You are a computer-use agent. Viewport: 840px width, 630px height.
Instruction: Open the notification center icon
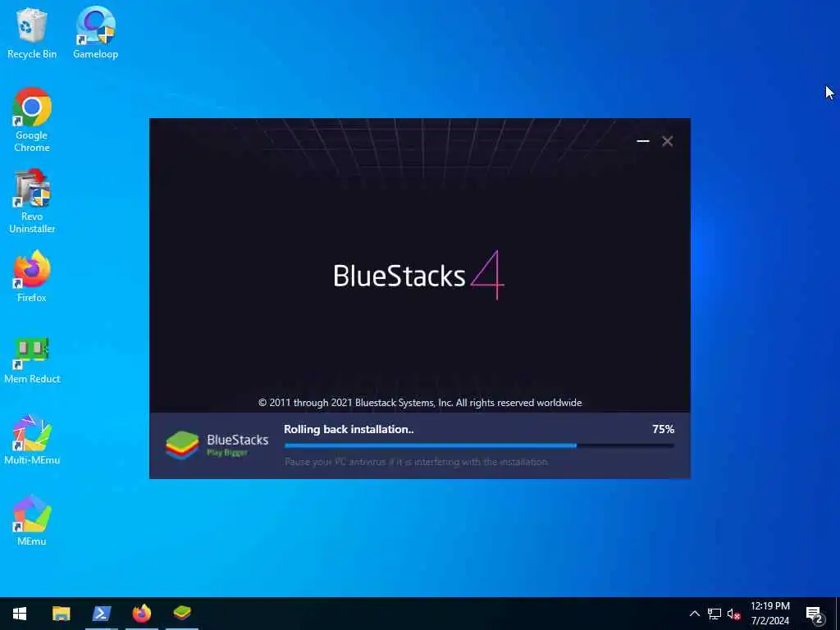coord(814,614)
